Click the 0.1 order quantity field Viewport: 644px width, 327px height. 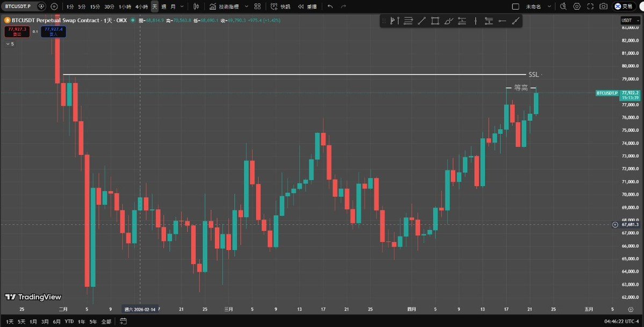35,32
